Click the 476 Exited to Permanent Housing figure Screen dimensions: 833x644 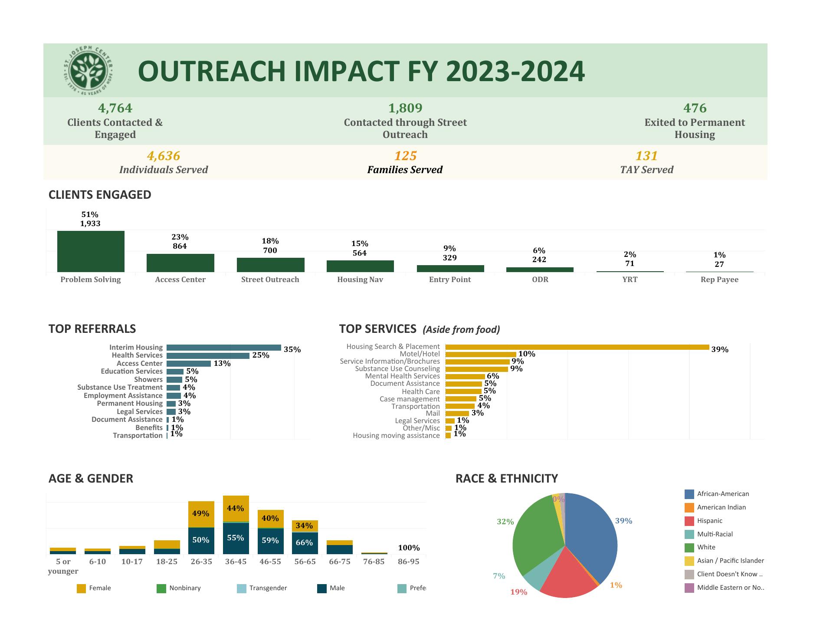pyautogui.click(x=694, y=108)
